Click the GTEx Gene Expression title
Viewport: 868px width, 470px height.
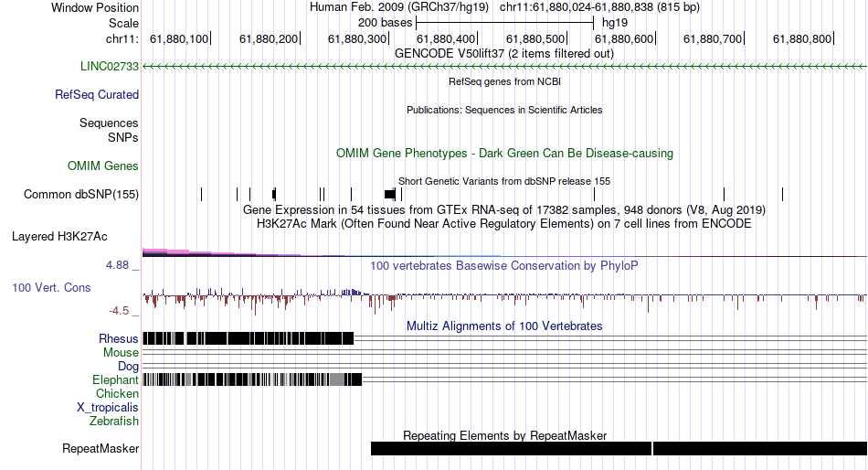point(504,210)
